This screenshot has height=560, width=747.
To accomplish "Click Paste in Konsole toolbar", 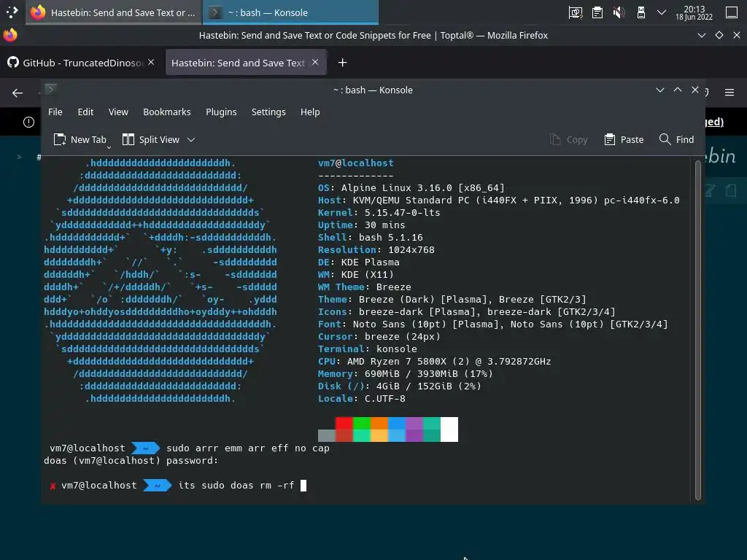I will (624, 139).
